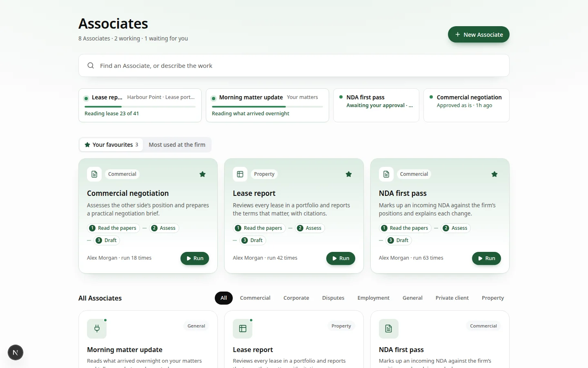Filter associates by Commercial
This screenshot has height=368, width=588.
pyautogui.click(x=255, y=298)
